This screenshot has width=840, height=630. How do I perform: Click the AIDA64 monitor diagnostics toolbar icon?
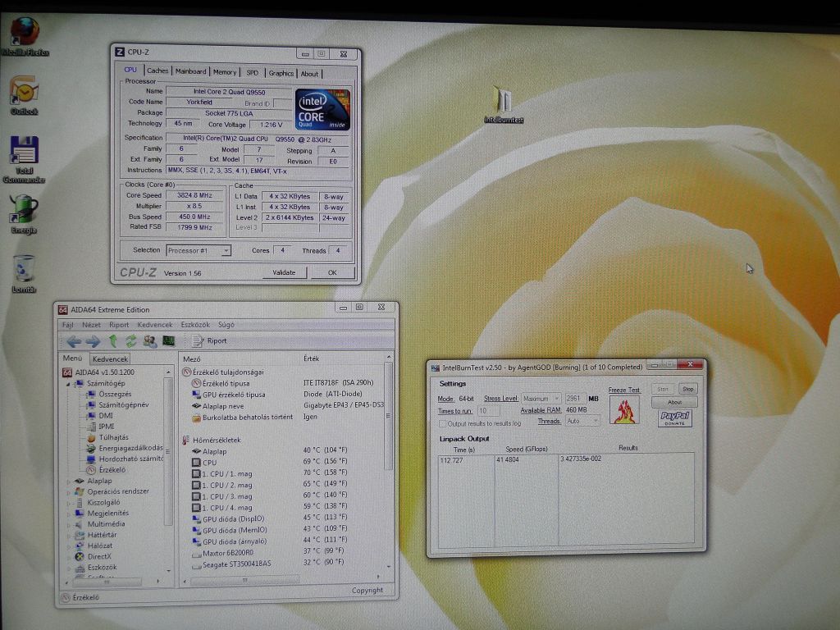(169, 341)
